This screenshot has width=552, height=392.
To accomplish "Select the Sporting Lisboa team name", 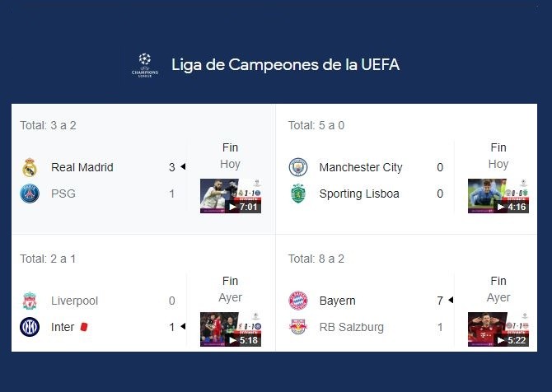I will tap(359, 194).
